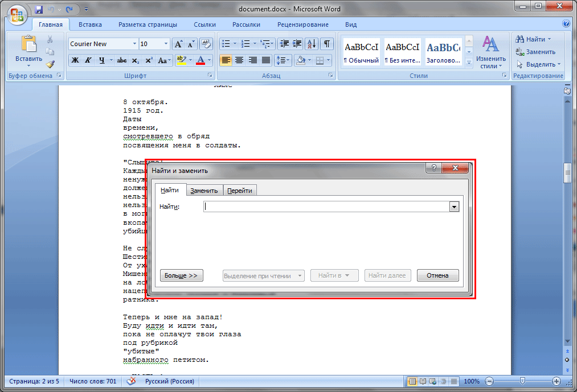This screenshot has width=577, height=392.
Task: Open the Вставка ribbon tab
Action: 90,24
